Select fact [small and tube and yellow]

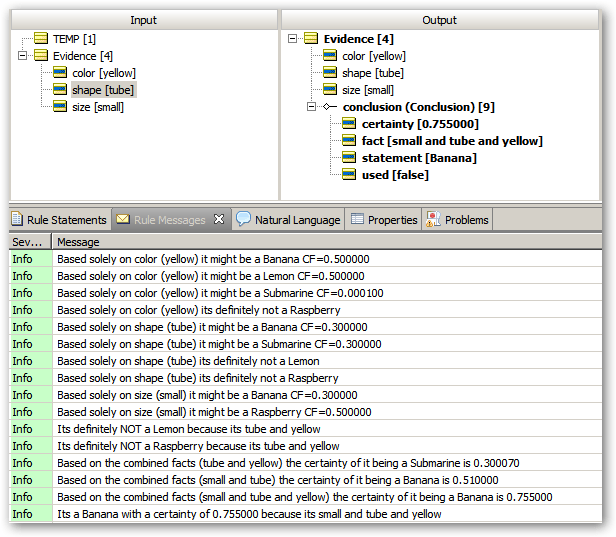click(x=451, y=141)
